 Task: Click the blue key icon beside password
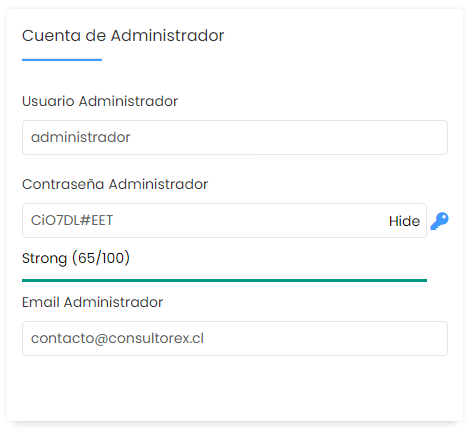point(439,221)
